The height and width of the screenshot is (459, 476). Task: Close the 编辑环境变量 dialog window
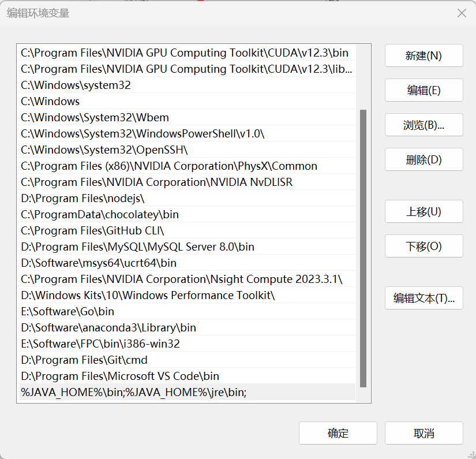click(x=462, y=13)
